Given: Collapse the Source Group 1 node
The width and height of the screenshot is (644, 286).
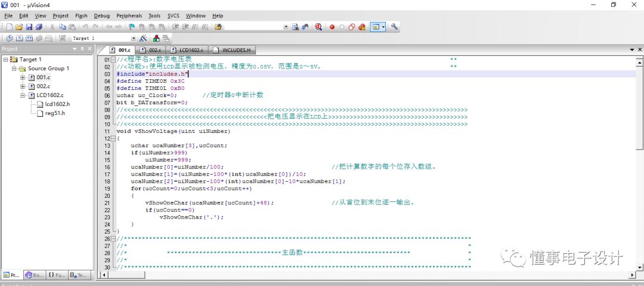Looking at the screenshot, I should pos(14,69).
